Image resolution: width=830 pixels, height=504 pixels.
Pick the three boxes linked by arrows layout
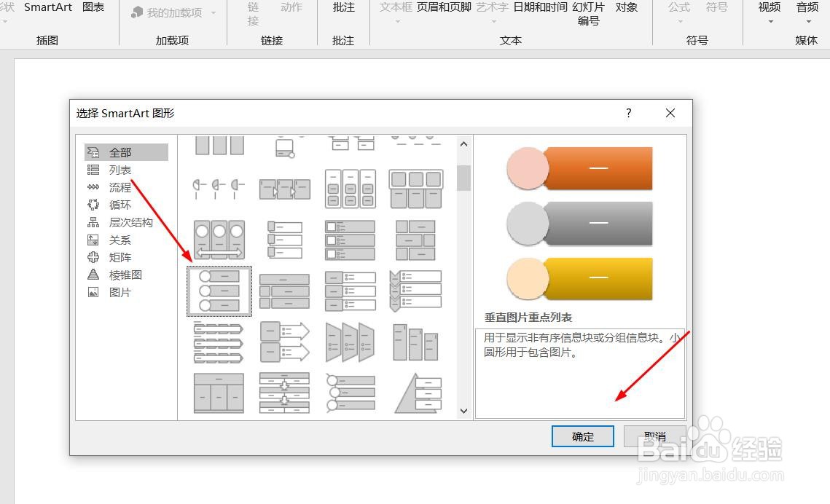(285, 189)
